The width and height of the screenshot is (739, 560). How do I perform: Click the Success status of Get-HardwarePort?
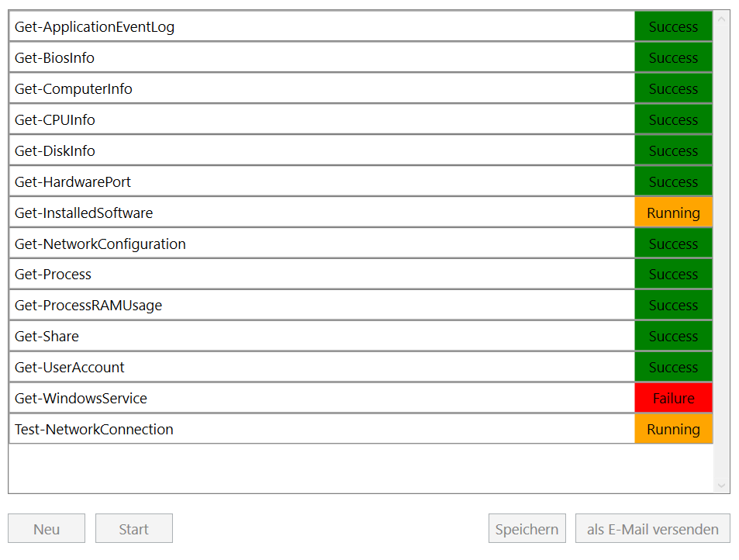pyautogui.click(x=674, y=181)
